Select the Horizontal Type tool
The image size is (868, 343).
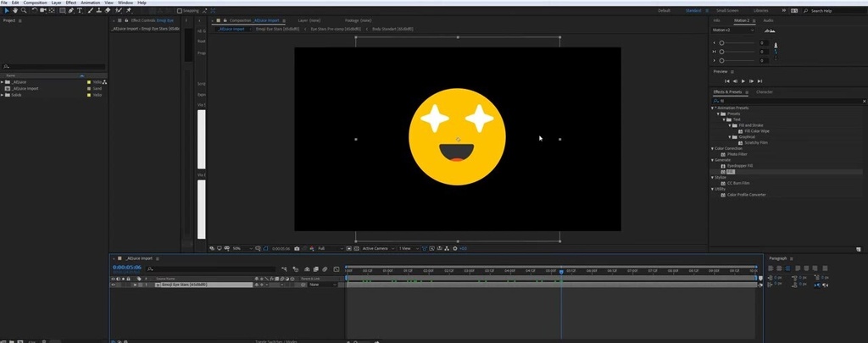[x=80, y=10]
